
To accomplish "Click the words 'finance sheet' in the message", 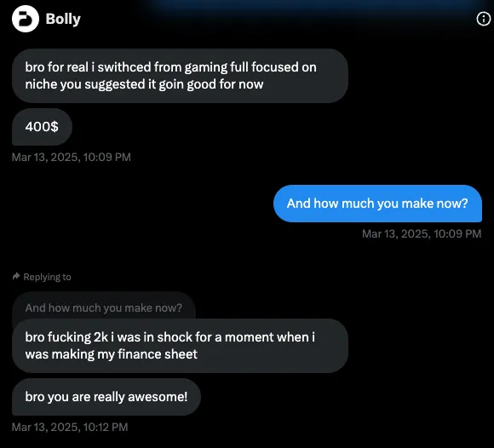I will point(158,354).
